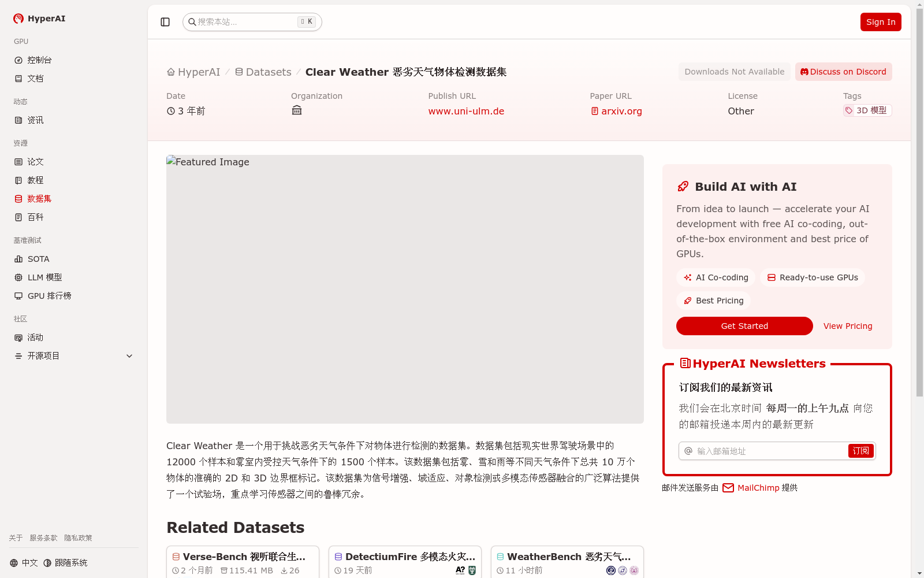
Task: Open SOTA in the sidebar
Action: tap(74, 259)
